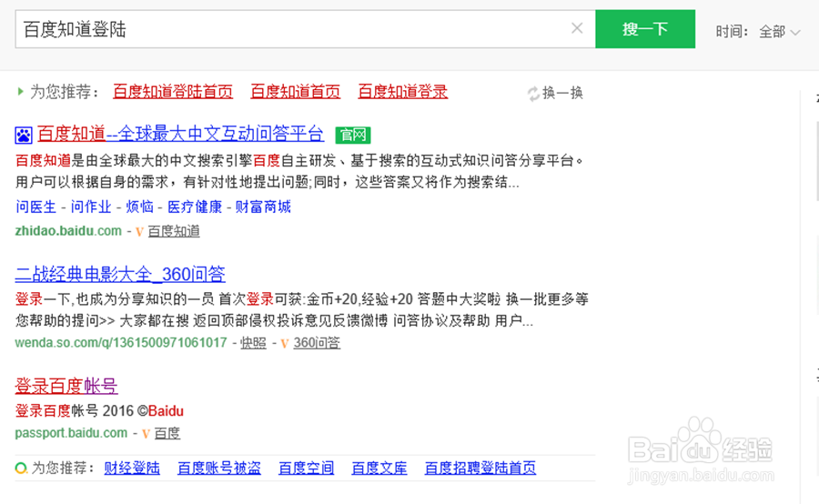Open result 登录百度帐号
Screen dimensions: 819x504
pos(66,386)
